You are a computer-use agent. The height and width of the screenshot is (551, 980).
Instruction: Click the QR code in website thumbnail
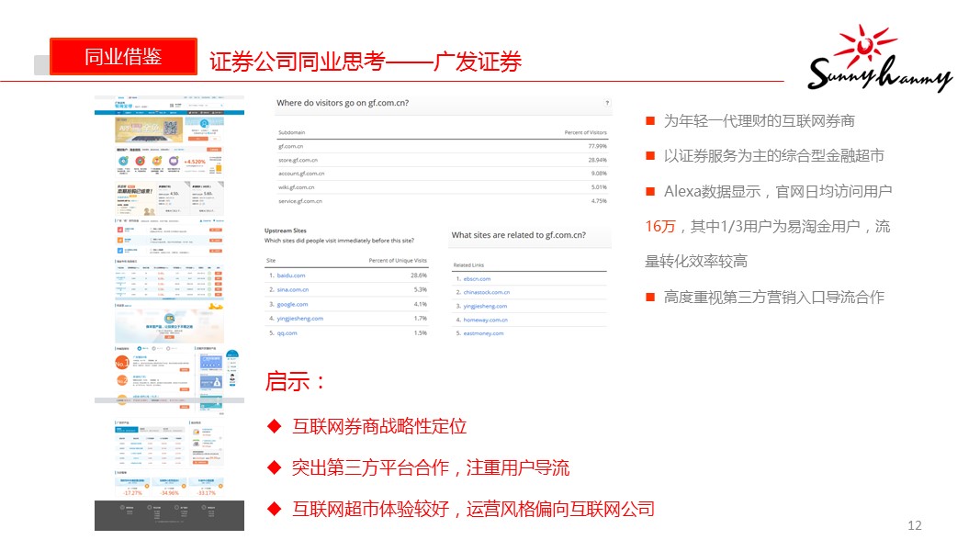pyautogui.click(x=171, y=128)
